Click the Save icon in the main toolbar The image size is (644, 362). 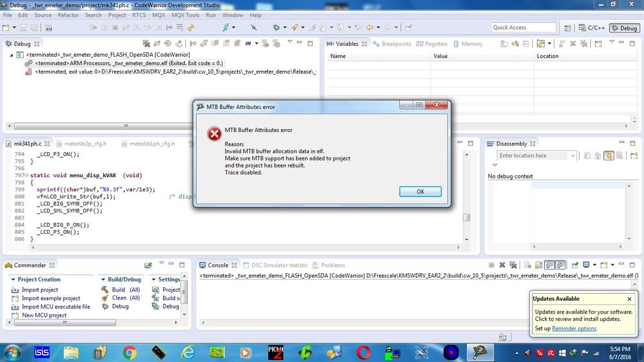coord(23,28)
